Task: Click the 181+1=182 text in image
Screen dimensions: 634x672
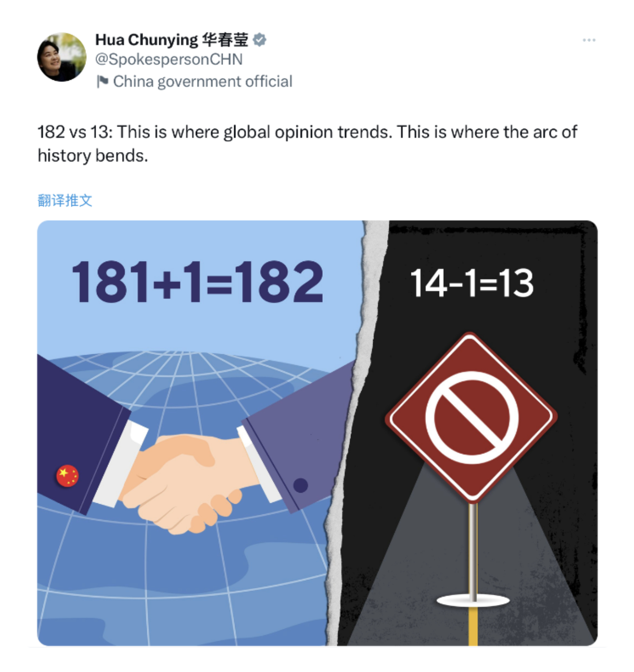Action: pyautogui.click(x=198, y=282)
